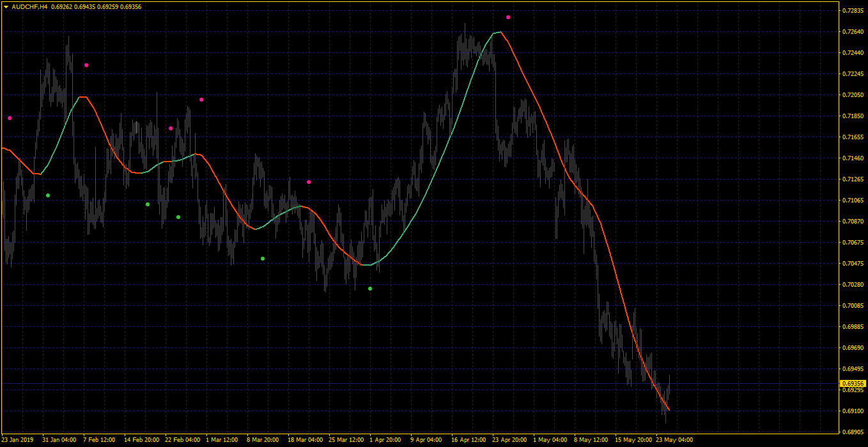The width and height of the screenshot is (868, 447).
Task: Select the pink signal dot above 7 Feb 12:00
Action: click(86, 65)
